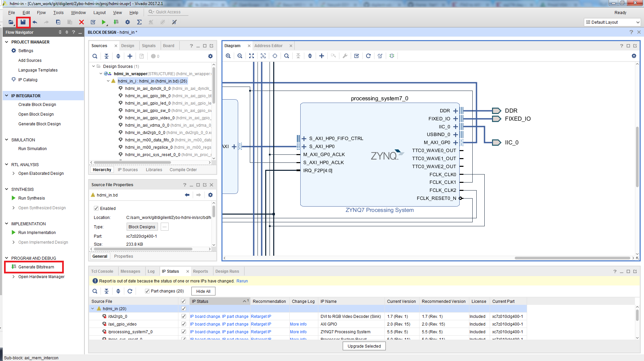The height and width of the screenshot is (361, 644).
Task: Click Validate Design checkmark icon in diagram toolbar
Action: point(357,56)
